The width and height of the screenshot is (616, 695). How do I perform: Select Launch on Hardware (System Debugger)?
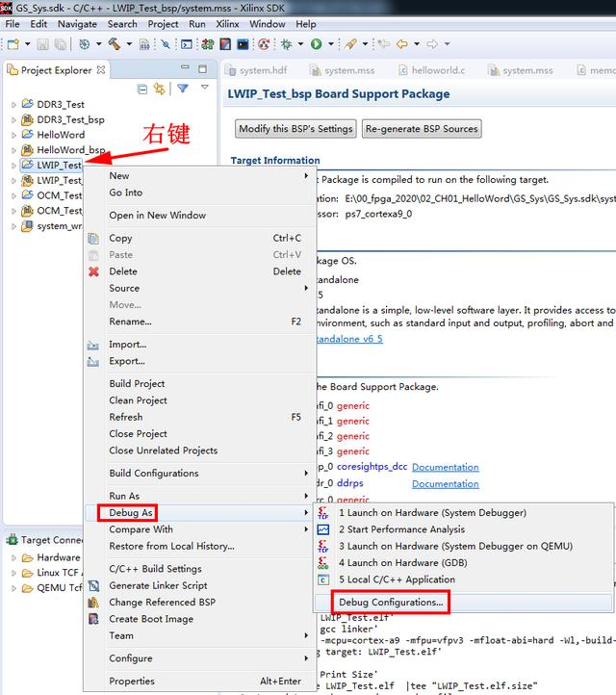464,513
